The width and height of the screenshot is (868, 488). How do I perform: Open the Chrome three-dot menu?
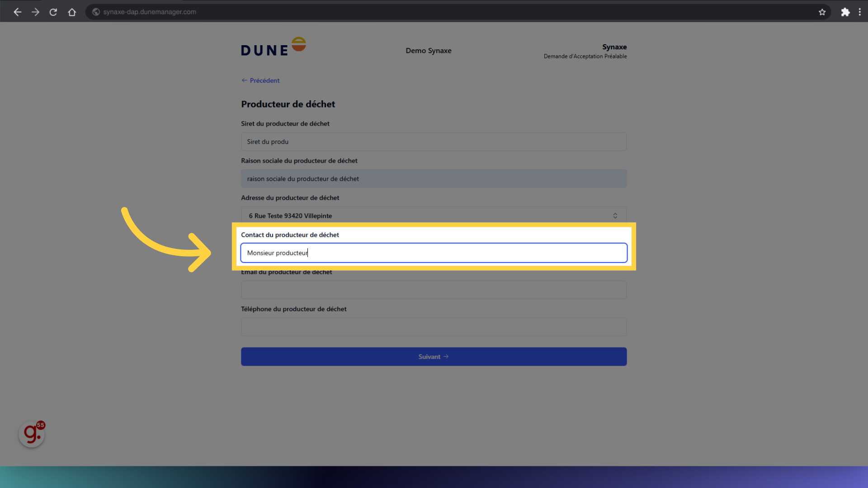[860, 12]
